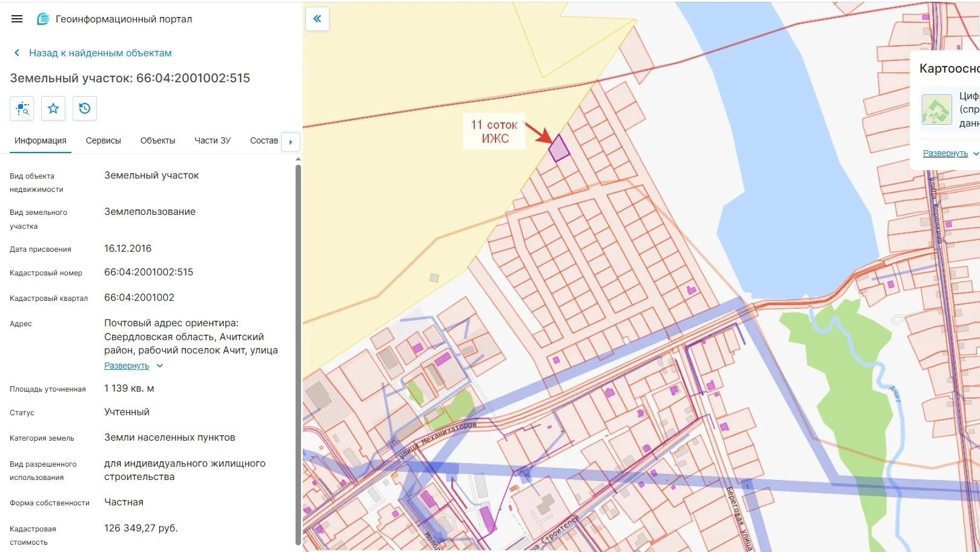Click 'для индивидуального жилищного строительства' value
Screen dimensions: 980x552
click(x=185, y=470)
